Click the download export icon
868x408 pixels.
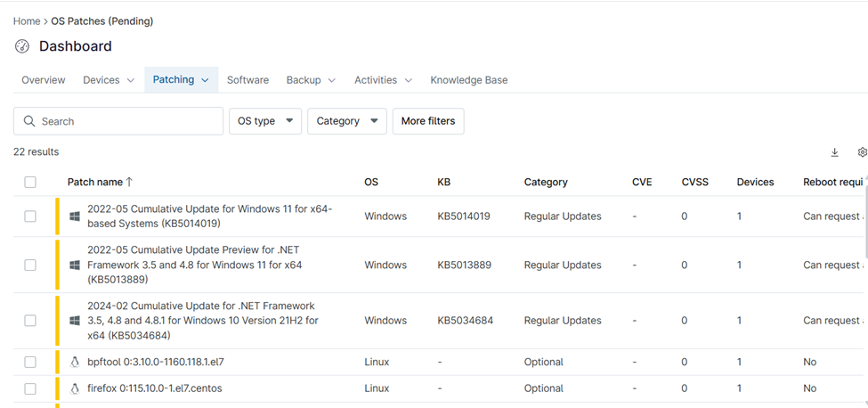tap(835, 152)
